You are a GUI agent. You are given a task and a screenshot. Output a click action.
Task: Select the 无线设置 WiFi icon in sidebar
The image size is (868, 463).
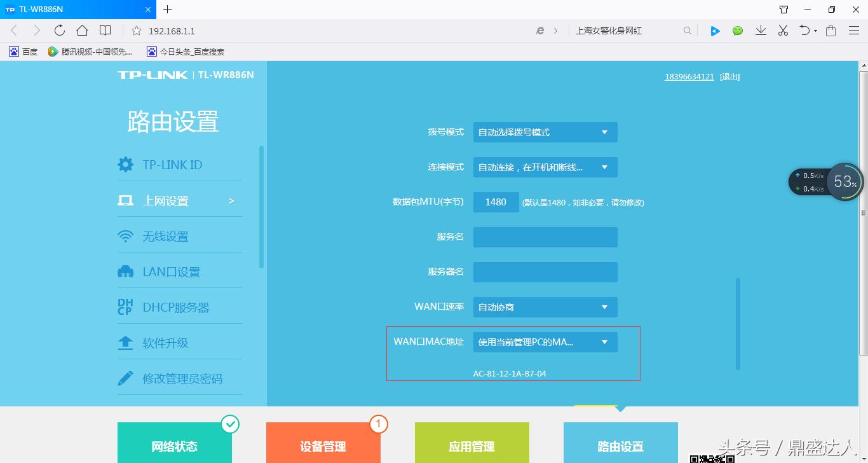pos(125,235)
